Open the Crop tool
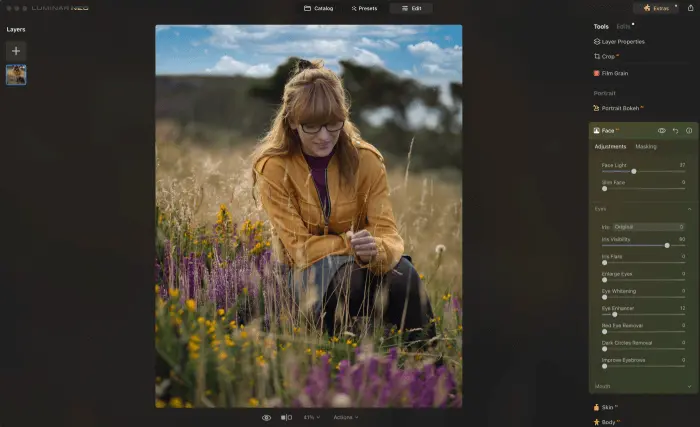Viewport: 700px width, 427px height. coord(605,56)
